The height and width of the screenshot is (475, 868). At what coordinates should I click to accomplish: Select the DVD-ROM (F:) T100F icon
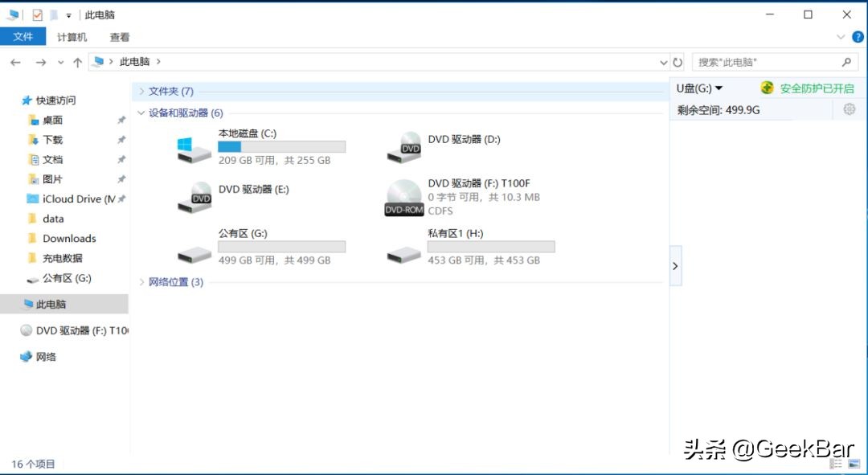point(404,198)
